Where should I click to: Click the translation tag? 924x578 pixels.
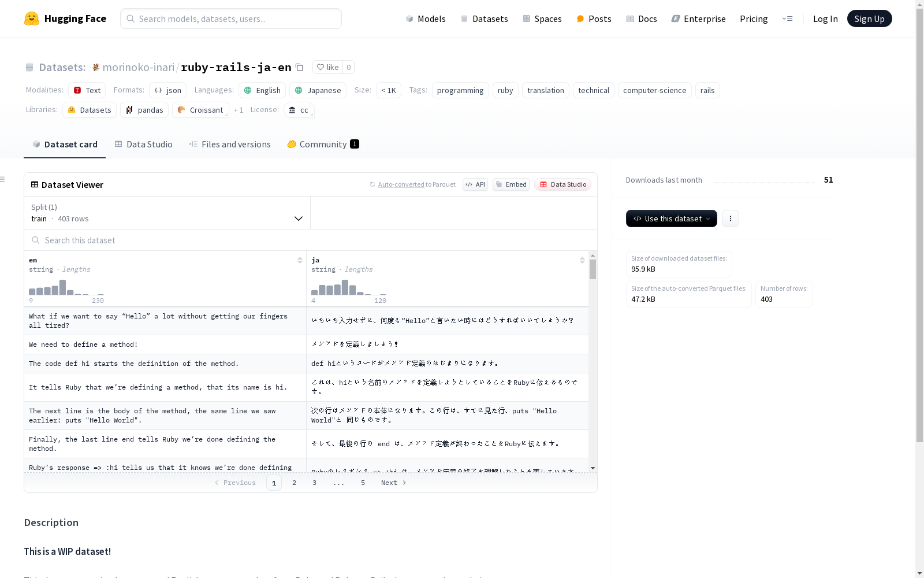546,90
